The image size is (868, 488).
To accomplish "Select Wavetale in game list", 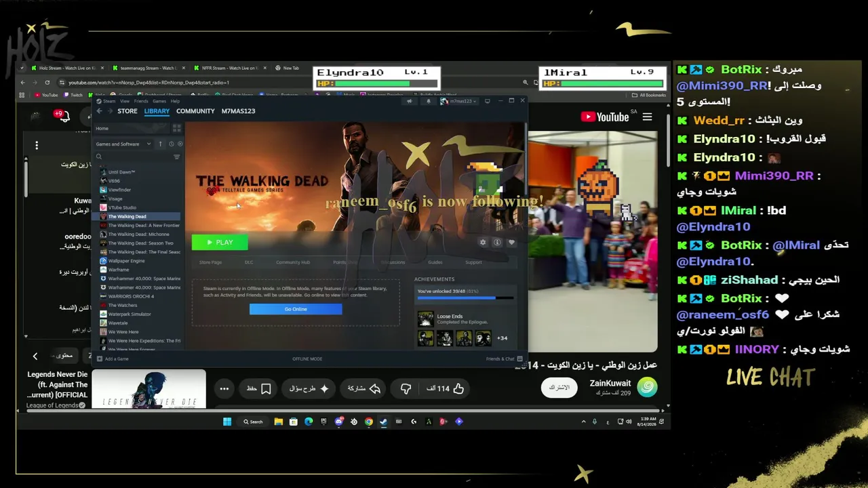I will pyautogui.click(x=140, y=323).
